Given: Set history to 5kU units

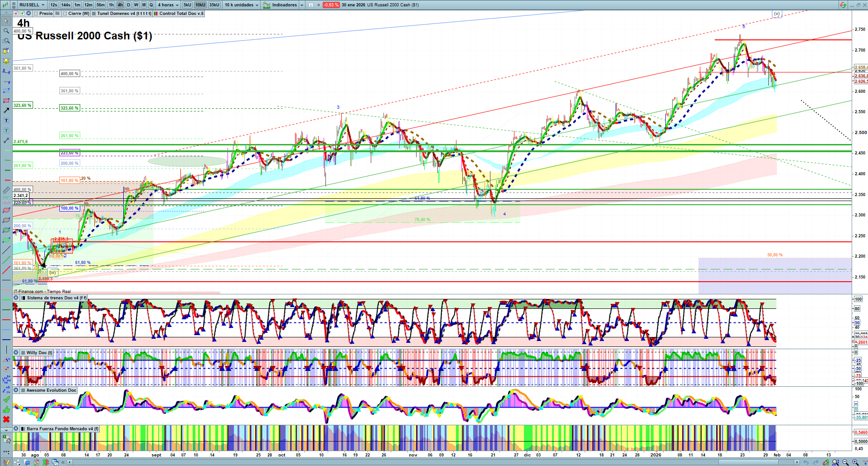Looking at the screenshot, I should point(187,5).
